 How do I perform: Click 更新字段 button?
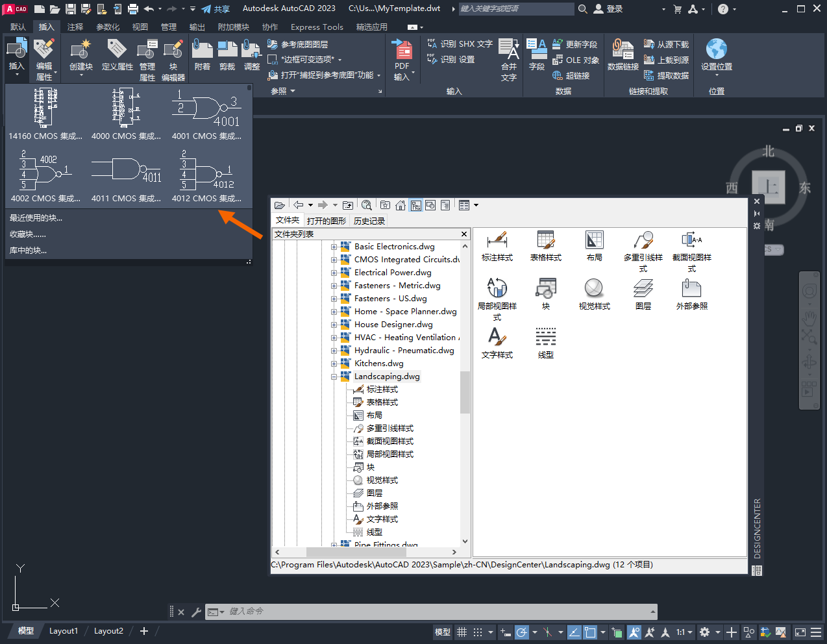575,44
